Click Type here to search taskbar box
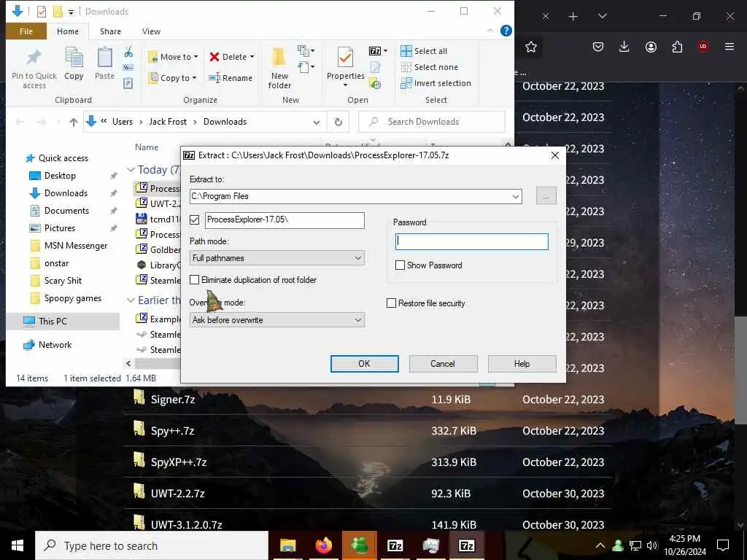The image size is (747, 560). coord(152,545)
